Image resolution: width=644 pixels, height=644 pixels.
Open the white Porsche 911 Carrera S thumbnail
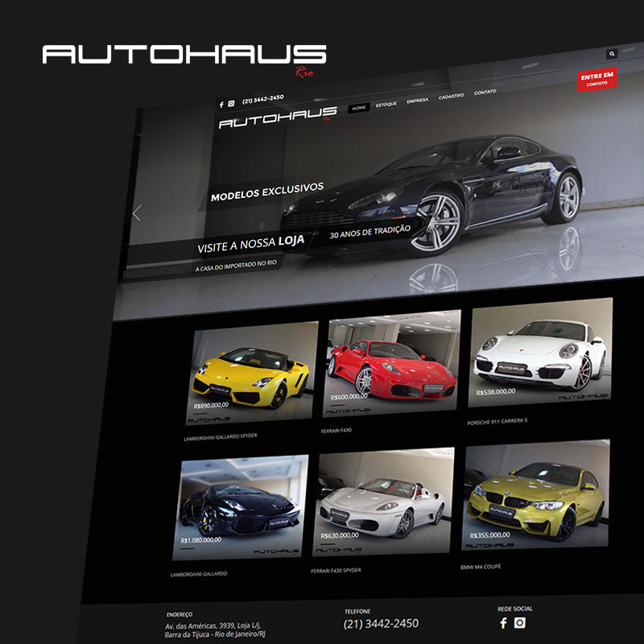click(540, 353)
